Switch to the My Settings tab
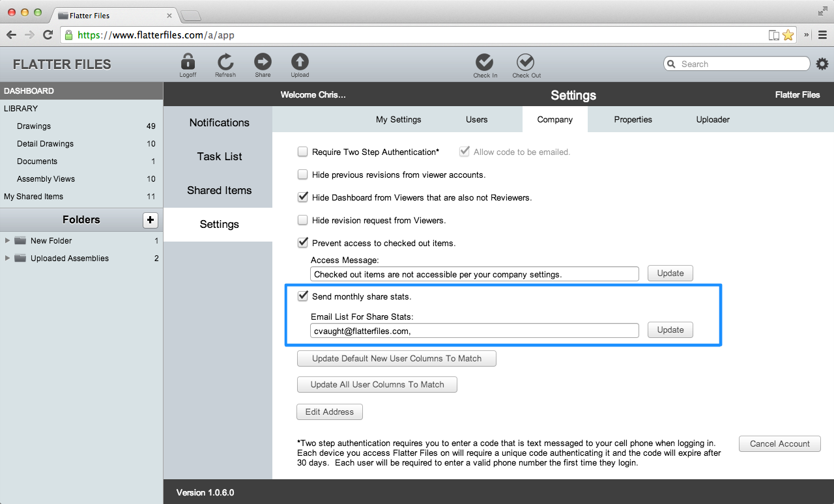Screen dimensions: 834x504 tap(399, 120)
